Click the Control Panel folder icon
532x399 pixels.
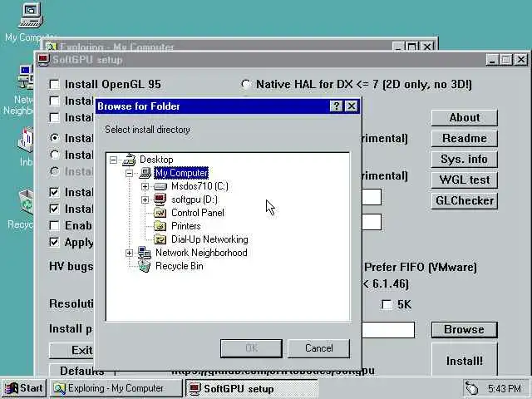tap(160, 213)
